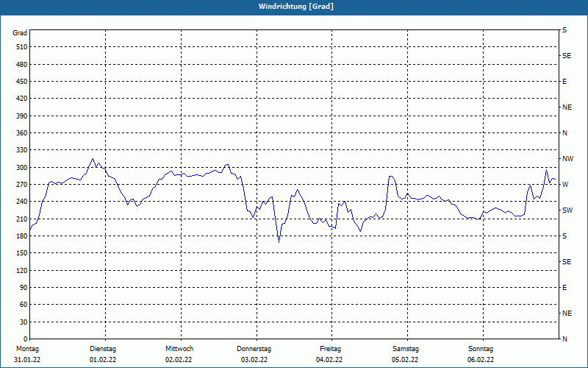Click the 'E' compass label beside 90 gridline
The width and height of the screenshot is (588, 368).
tap(564, 288)
